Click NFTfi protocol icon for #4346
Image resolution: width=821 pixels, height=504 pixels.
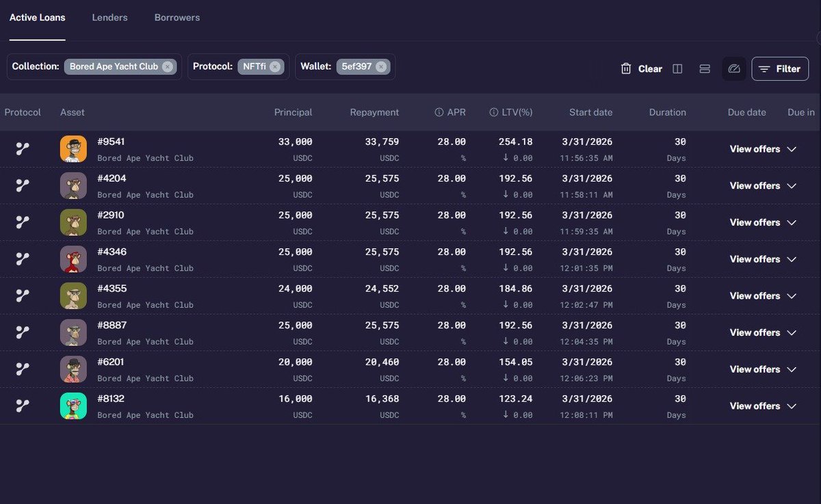pyautogui.click(x=23, y=259)
